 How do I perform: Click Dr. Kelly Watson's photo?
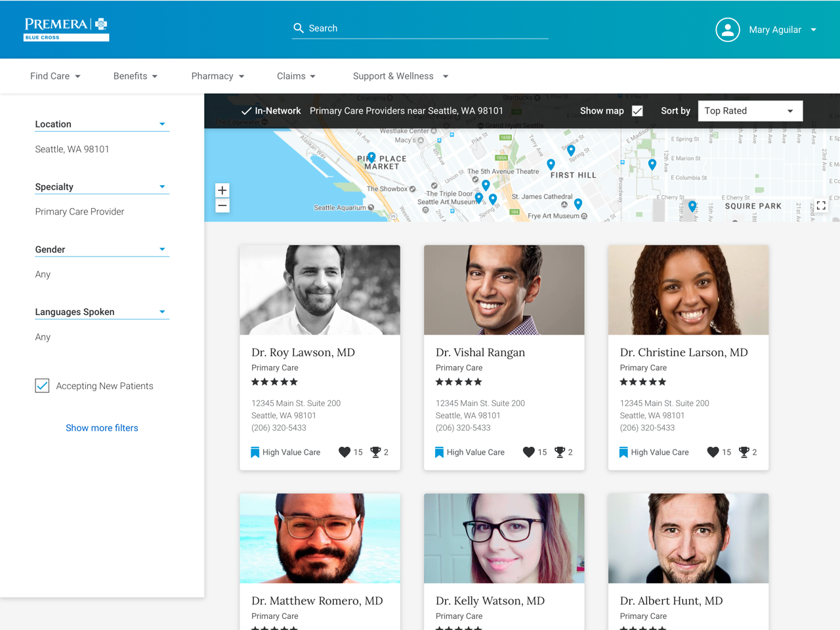pyautogui.click(x=504, y=538)
